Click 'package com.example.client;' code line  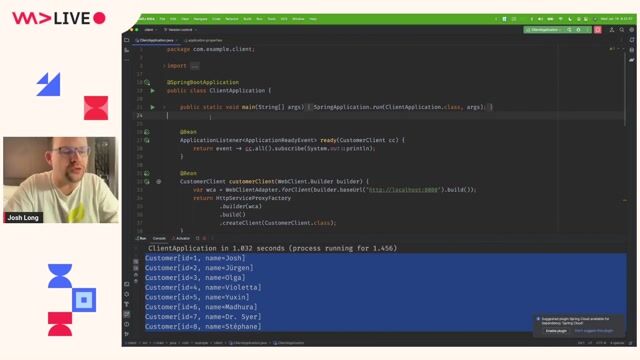[211, 49]
